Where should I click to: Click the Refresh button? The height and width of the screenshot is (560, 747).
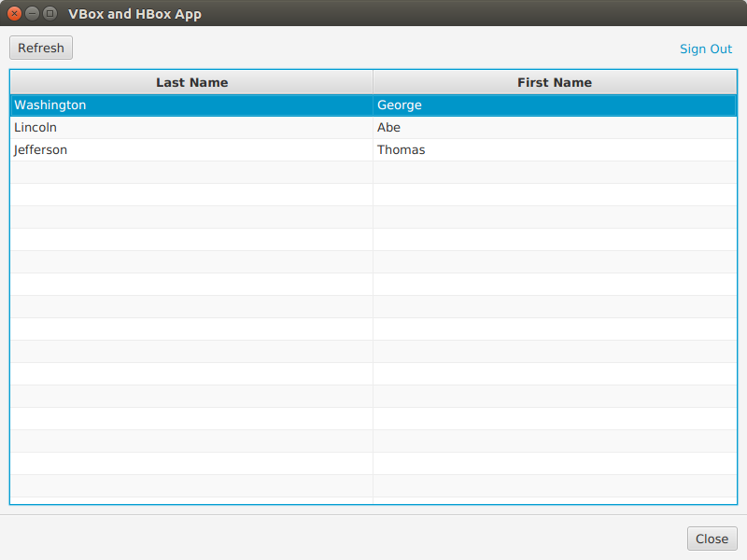[41, 49]
